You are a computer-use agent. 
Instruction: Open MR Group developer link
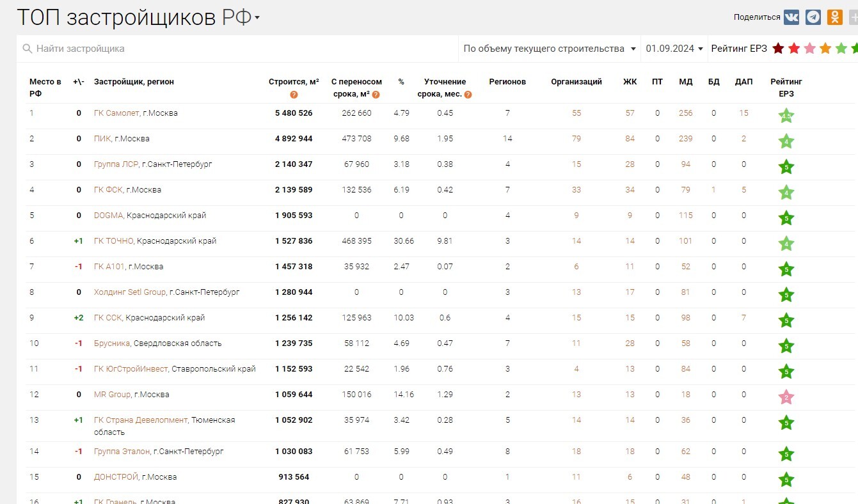point(112,395)
